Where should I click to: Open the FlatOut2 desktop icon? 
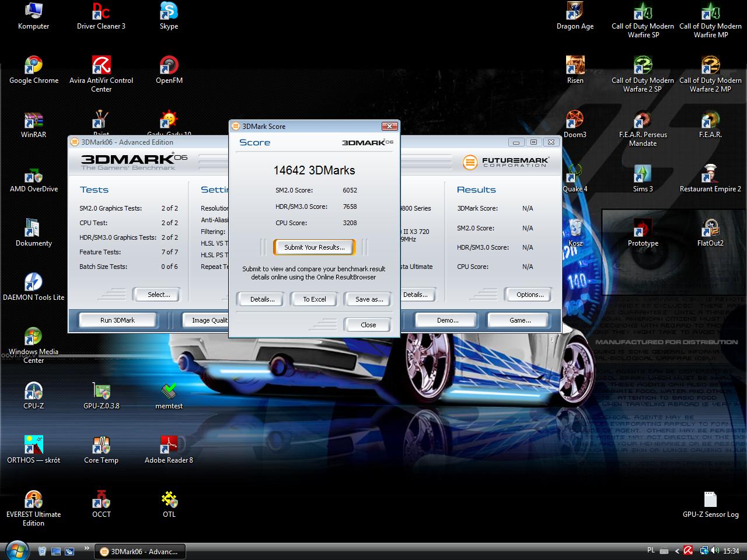[x=710, y=233]
